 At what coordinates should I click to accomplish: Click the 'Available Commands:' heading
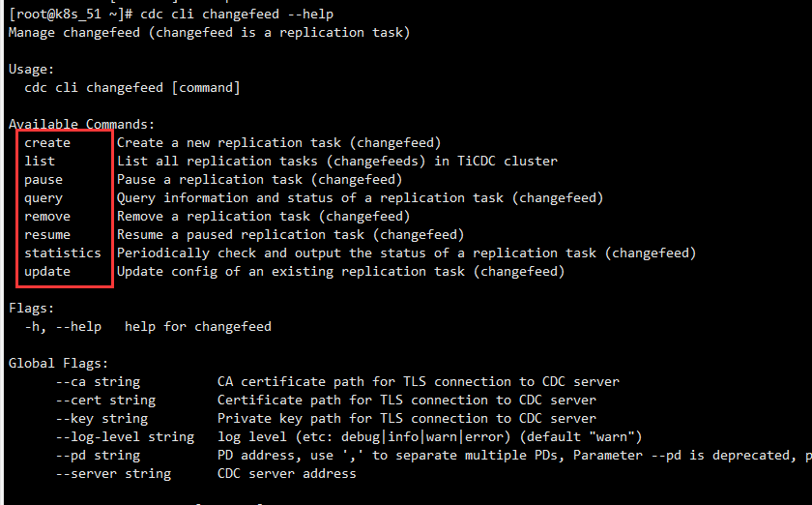81,124
